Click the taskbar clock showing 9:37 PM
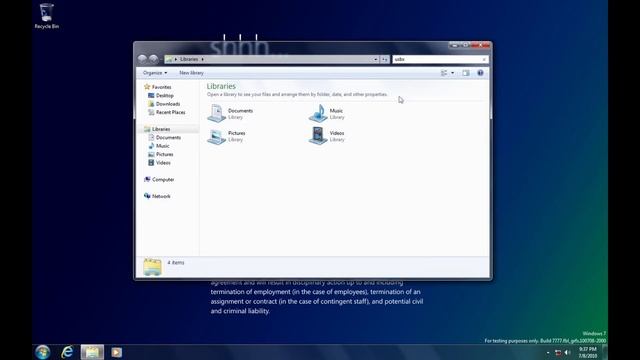The width and height of the screenshot is (640, 360). [588, 352]
